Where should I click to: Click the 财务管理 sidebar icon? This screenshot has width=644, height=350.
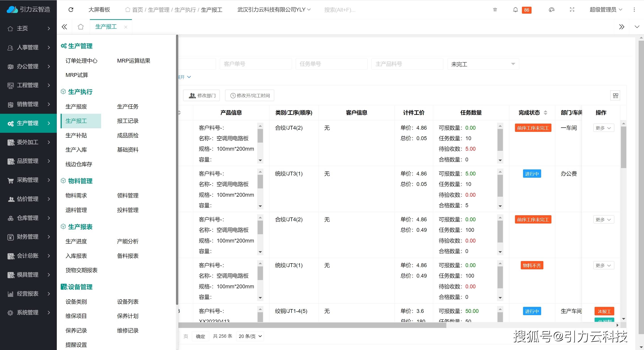pos(11,237)
